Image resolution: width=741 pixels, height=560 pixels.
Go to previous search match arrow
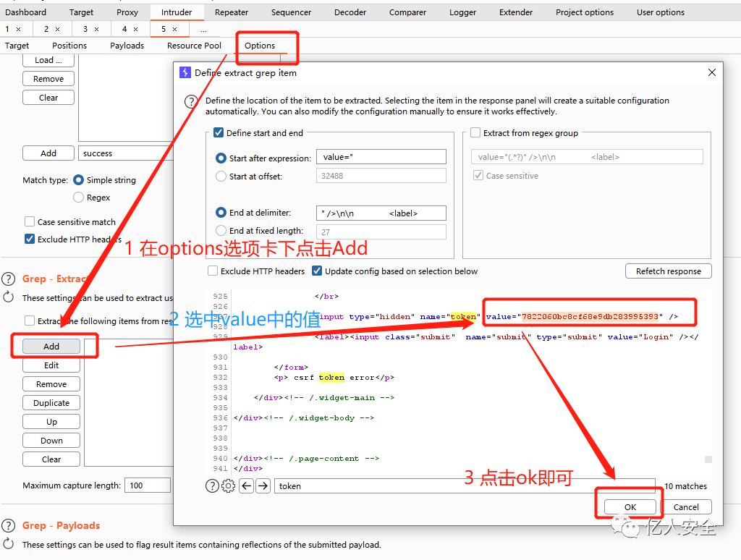(x=246, y=485)
